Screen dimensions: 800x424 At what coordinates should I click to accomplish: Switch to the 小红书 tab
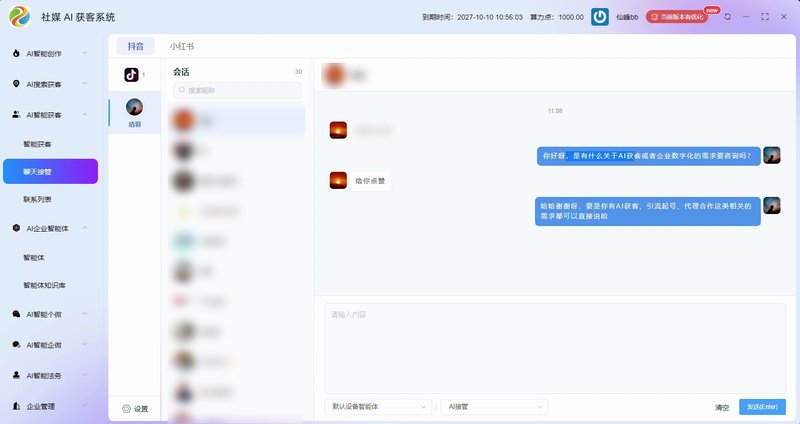(182, 46)
